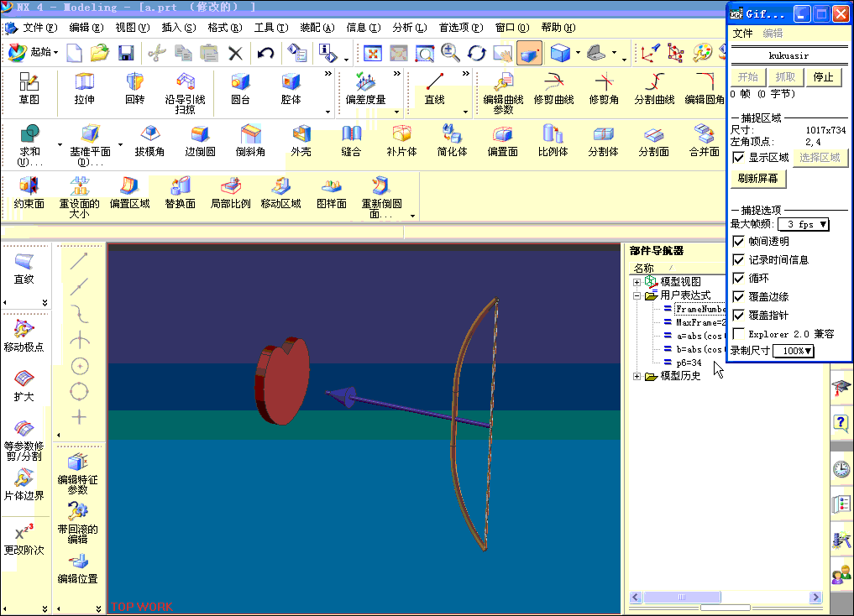
Task: Click the 停止 stop button
Action: click(823, 77)
